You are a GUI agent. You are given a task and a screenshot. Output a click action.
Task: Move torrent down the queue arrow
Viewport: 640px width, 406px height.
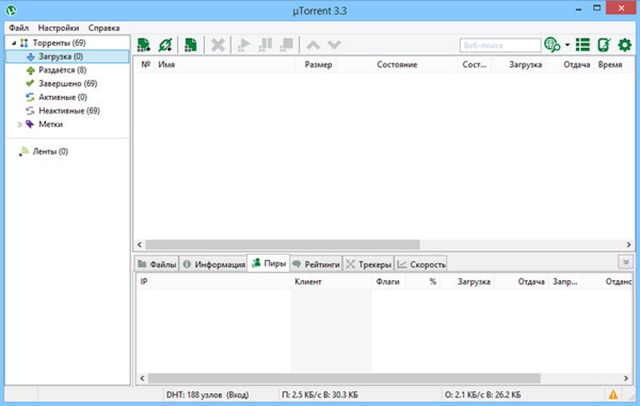click(334, 45)
